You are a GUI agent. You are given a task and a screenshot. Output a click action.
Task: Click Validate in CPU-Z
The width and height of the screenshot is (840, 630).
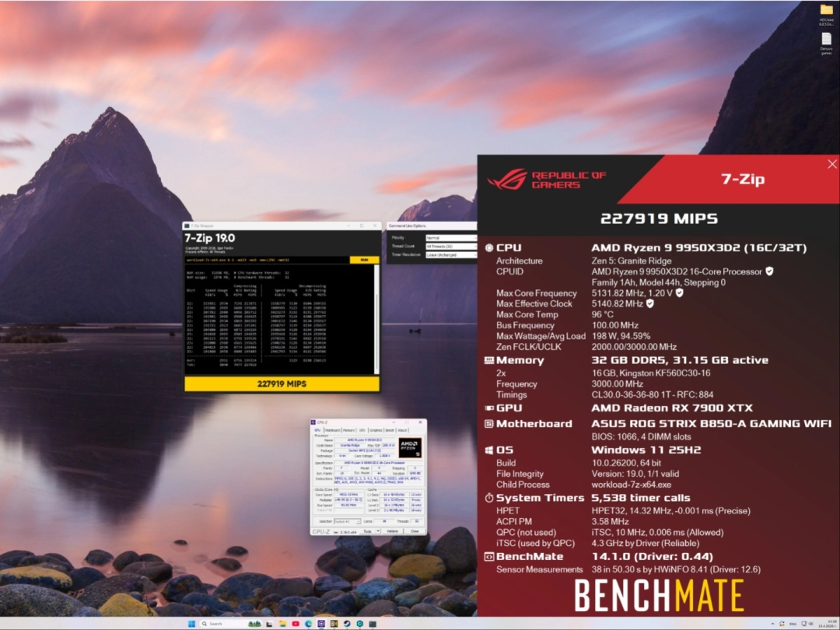pos(393,531)
